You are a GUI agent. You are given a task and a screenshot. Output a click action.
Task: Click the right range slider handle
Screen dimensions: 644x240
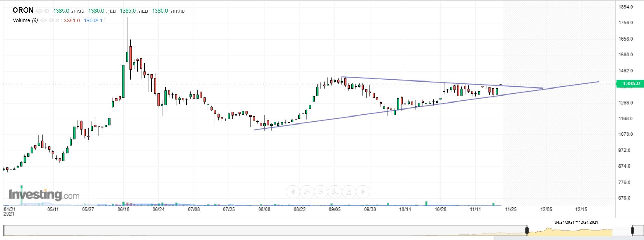click(632, 231)
